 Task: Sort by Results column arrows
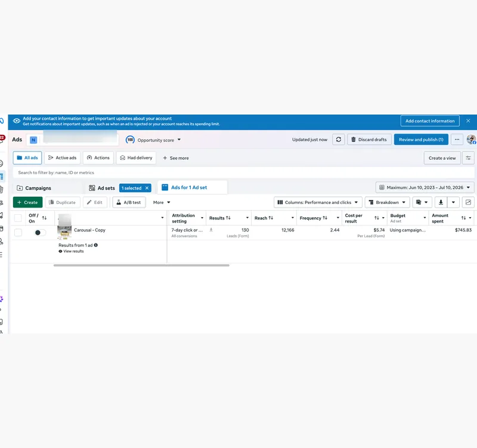tap(228, 218)
